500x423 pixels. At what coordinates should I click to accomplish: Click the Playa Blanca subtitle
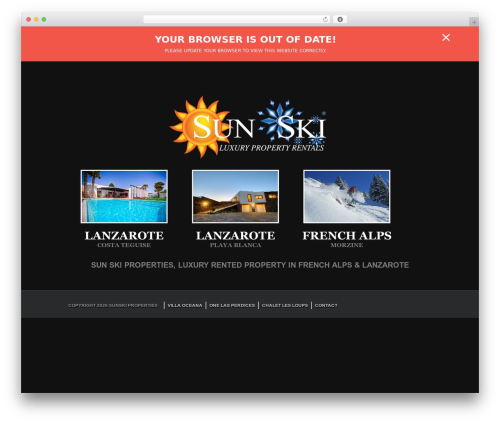point(235,245)
